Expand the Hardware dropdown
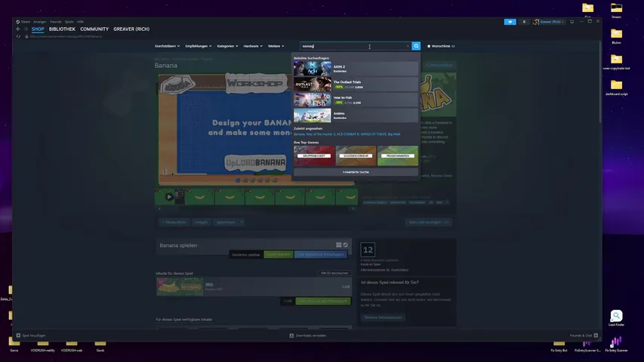 (253, 46)
